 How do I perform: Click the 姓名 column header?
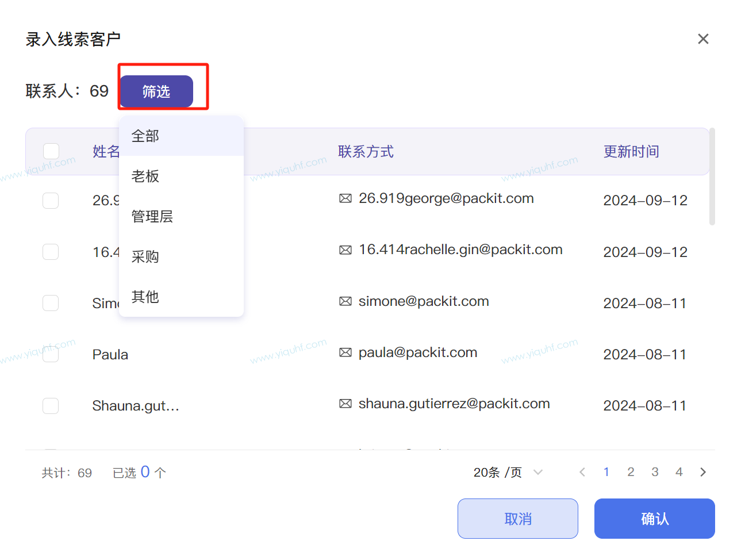(106, 152)
